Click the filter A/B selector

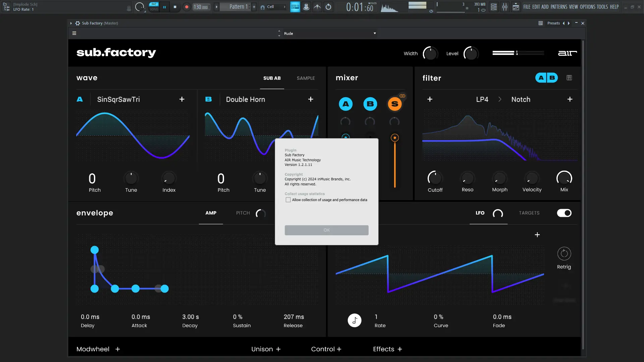tap(546, 78)
